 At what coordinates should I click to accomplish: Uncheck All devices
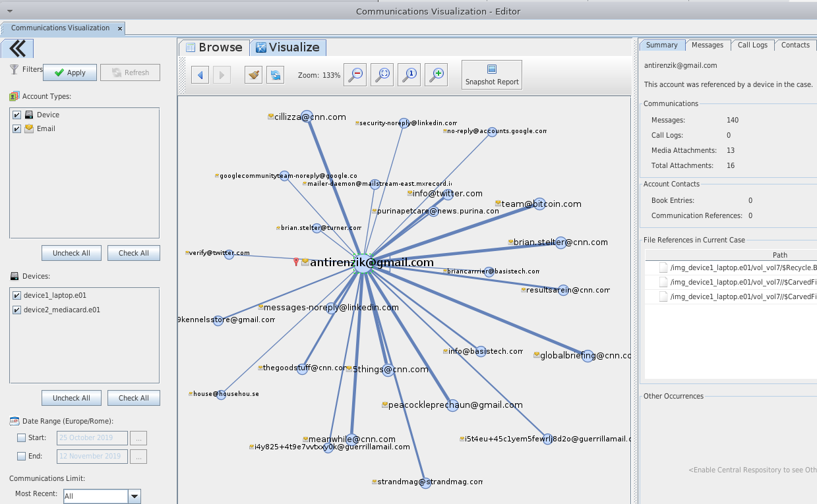pyautogui.click(x=71, y=398)
